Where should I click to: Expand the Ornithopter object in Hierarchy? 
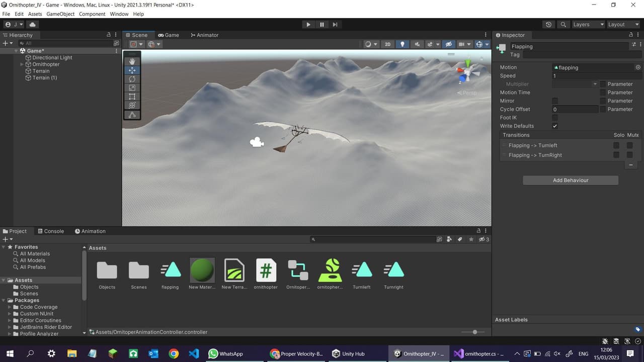[22, 64]
